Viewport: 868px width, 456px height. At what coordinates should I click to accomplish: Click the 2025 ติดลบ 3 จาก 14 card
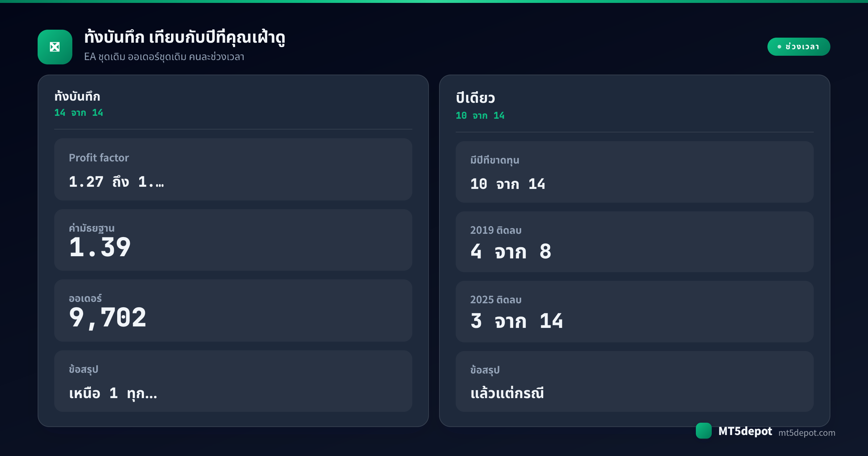click(x=635, y=312)
